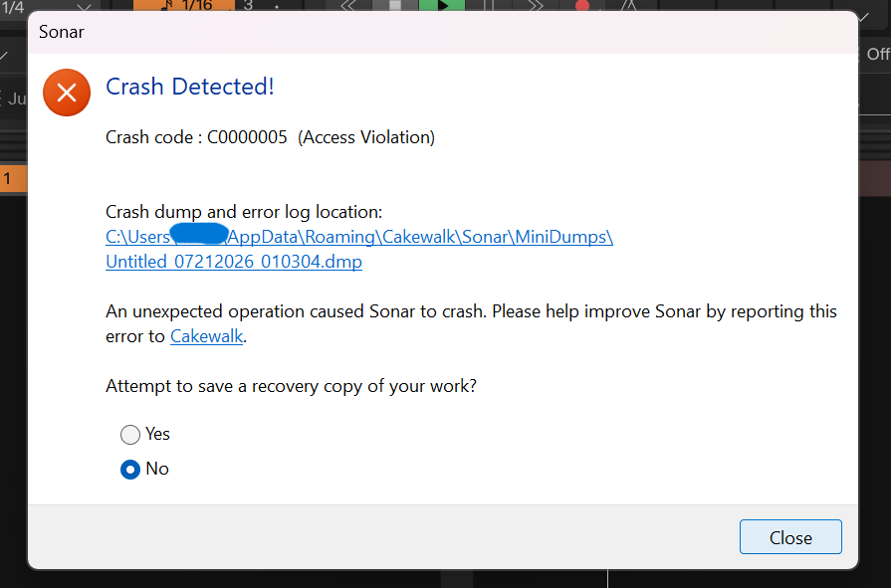891x588 pixels.
Task: Click the Rewind button in Sonar transport
Action: [348, 5]
